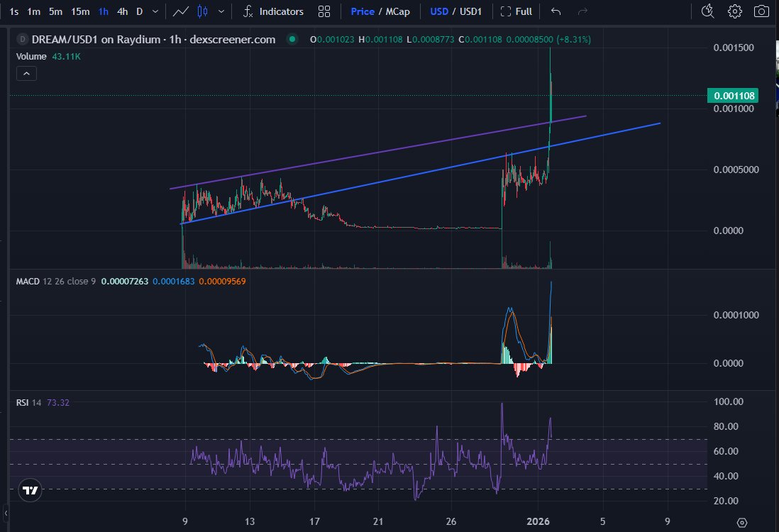Image resolution: width=779 pixels, height=532 pixels.
Task: Open chart settings gear
Action: [734, 11]
